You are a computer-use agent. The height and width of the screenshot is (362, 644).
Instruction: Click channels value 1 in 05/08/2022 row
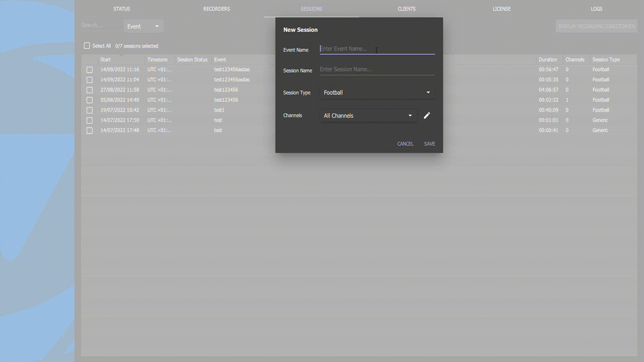pyautogui.click(x=567, y=100)
